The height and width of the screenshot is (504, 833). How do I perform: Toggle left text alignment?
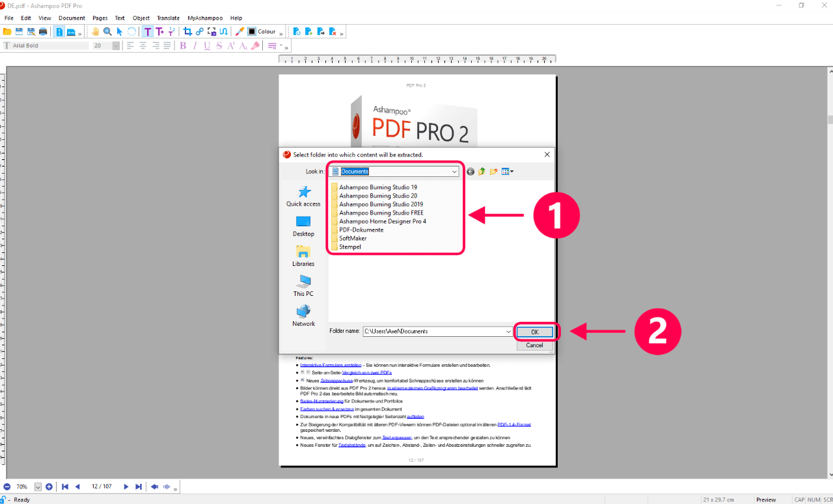[x=130, y=46]
